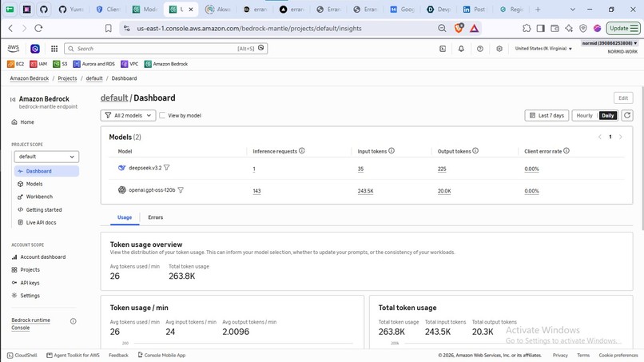Click the Edit dashboard button

(623, 97)
